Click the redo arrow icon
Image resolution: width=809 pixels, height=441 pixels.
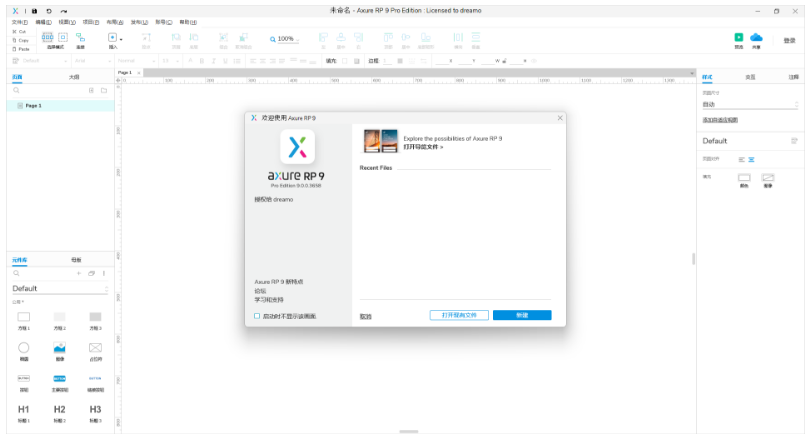pos(63,11)
